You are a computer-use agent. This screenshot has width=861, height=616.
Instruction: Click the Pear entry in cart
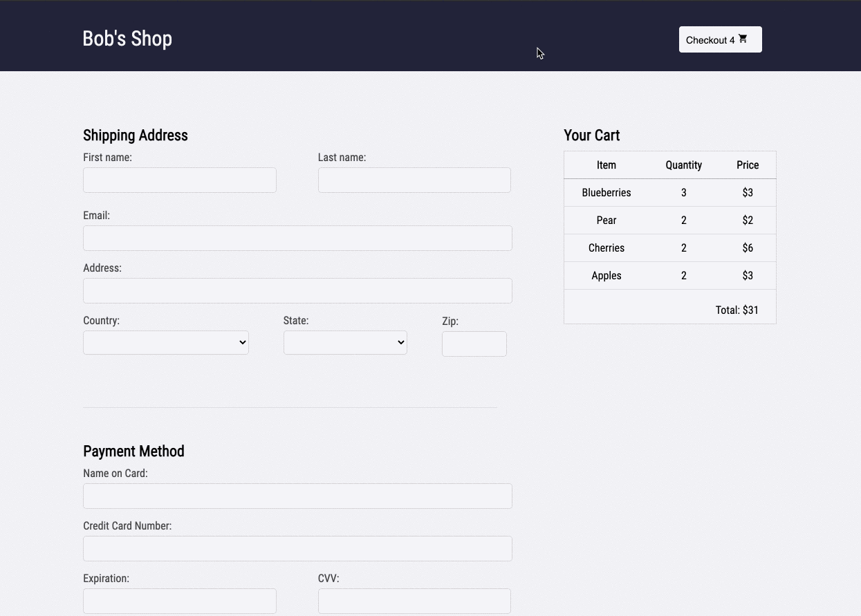point(607,221)
